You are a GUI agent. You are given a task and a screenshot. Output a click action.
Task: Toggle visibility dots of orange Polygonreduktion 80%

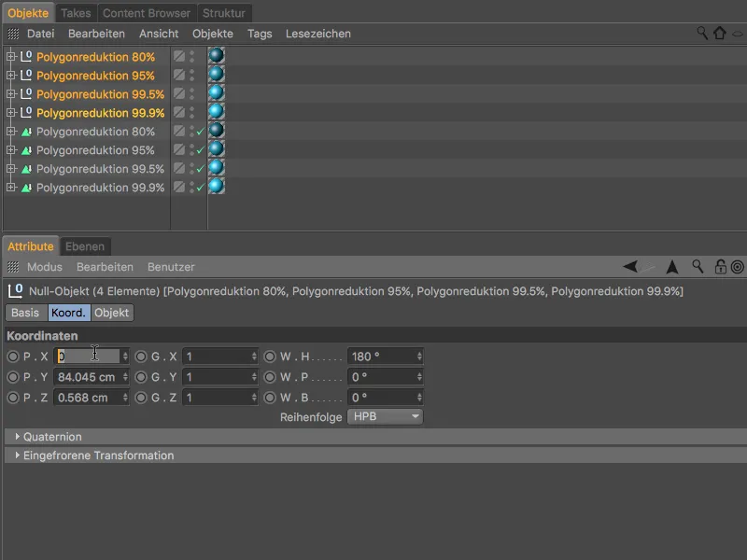(192, 57)
